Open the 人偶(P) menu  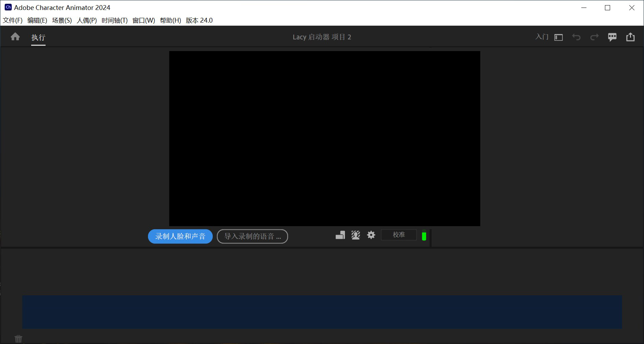tap(87, 20)
